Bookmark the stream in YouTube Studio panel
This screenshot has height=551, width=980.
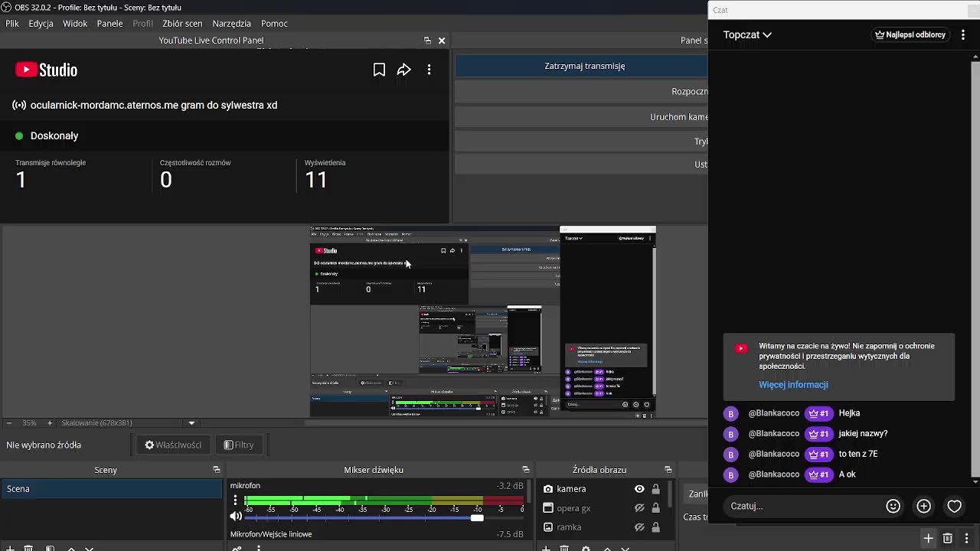(x=379, y=70)
